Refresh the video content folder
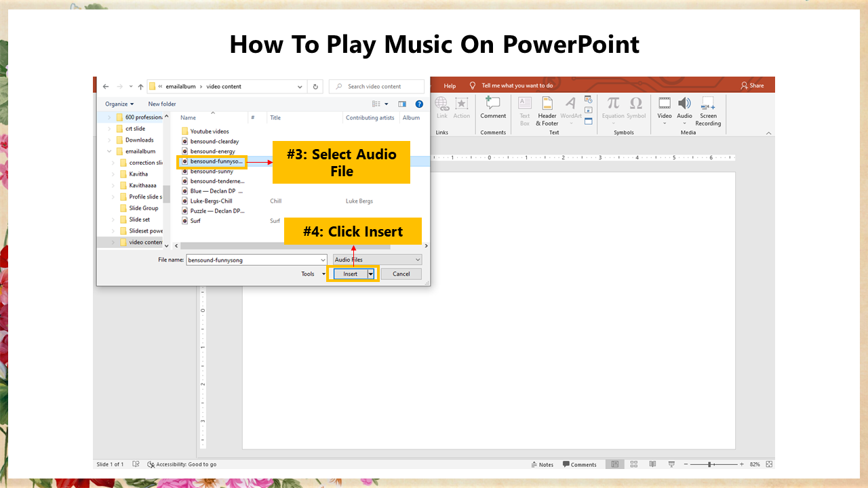Viewport: 868px width, 488px height. click(x=315, y=87)
